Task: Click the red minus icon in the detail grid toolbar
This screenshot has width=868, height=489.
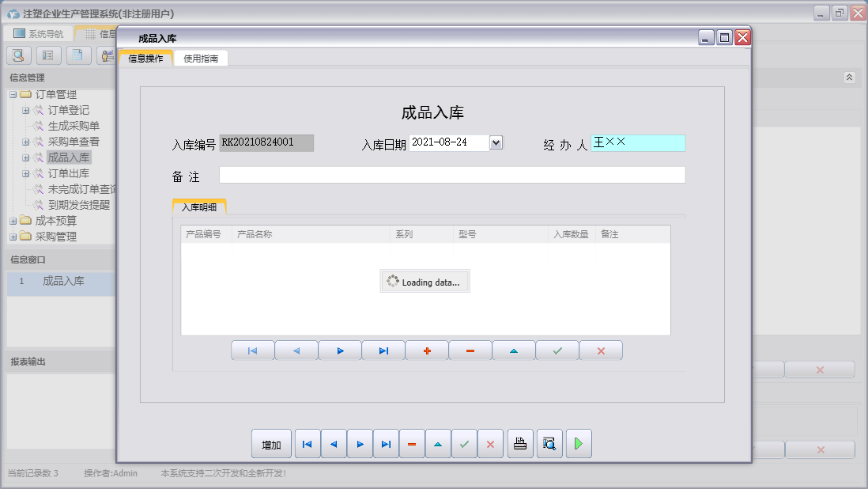Action: point(470,349)
